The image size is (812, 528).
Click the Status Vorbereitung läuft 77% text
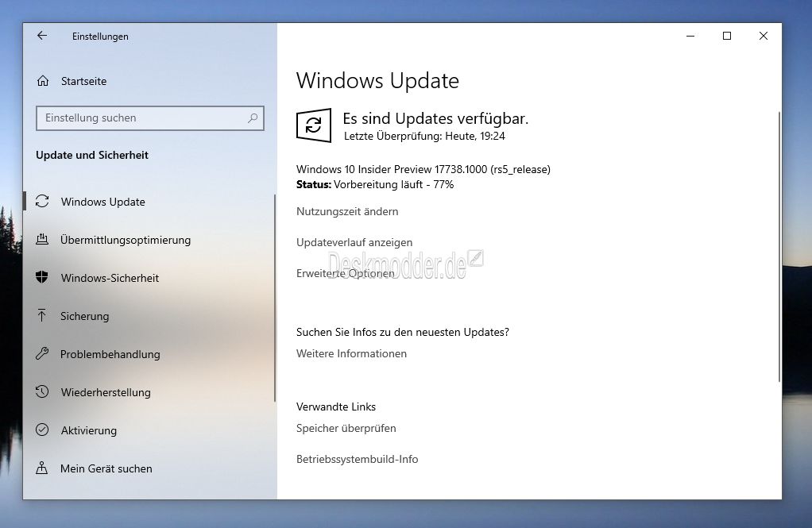click(x=375, y=184)
